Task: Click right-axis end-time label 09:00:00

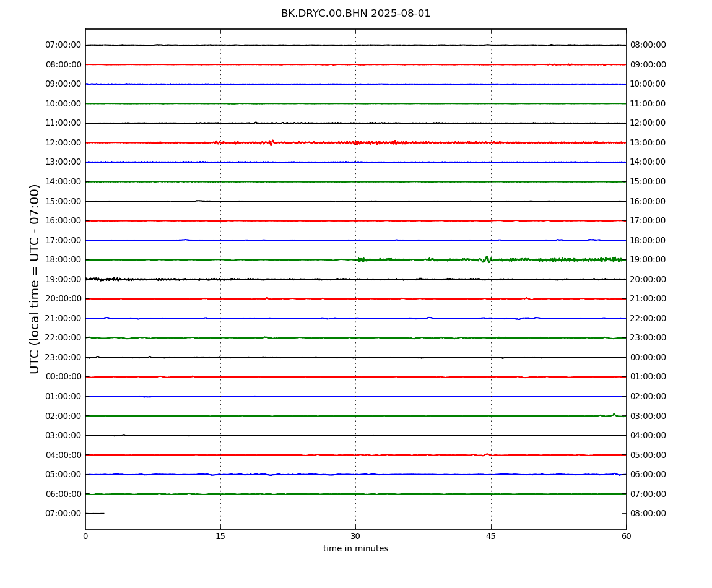Action: point(648,64)
